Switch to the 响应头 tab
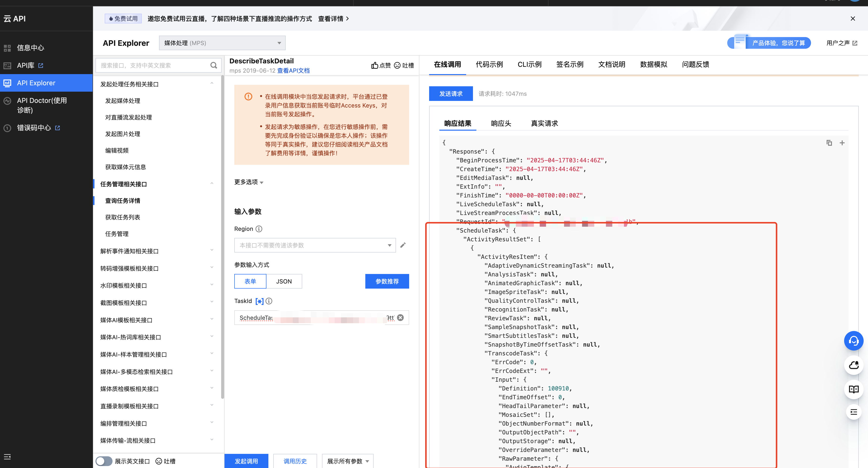Screen dimensions: 868x468 coord(501,123)
